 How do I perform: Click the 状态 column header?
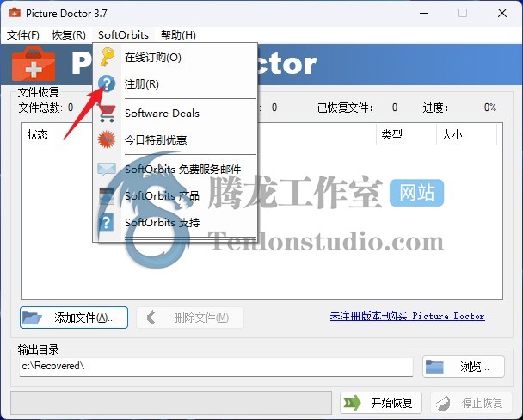pyautogui.click(x=37, y=135)
